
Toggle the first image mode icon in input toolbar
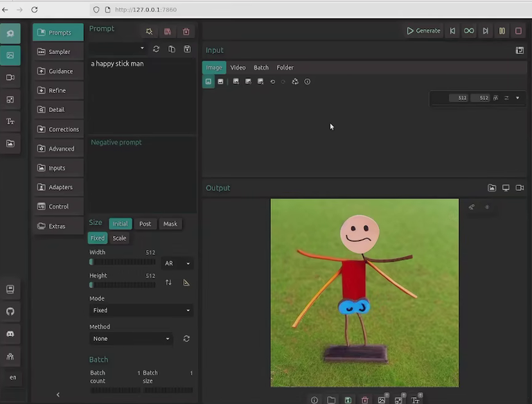pyautogui.click(x=209, y=82)
